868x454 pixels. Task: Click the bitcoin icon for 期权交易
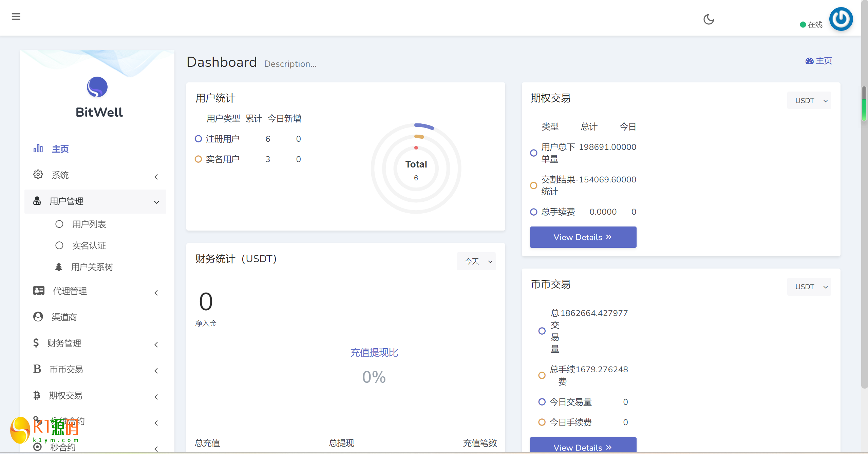coord(37,395)
